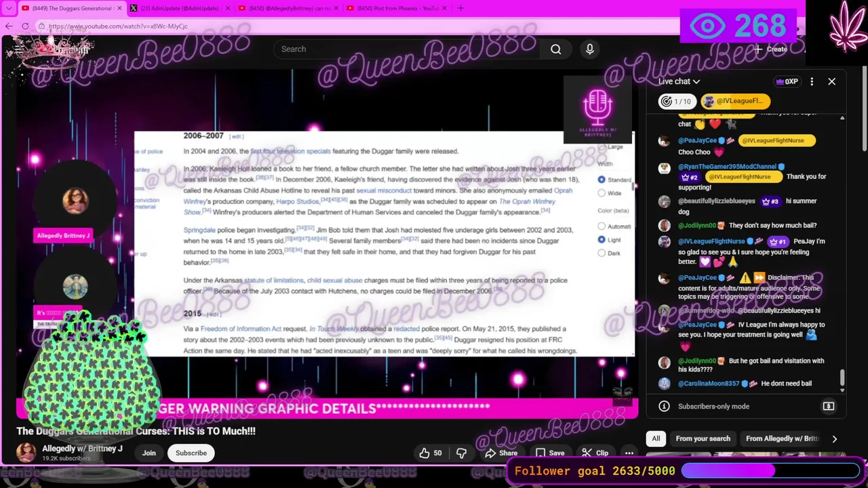This screenshot has width=868, height=488.
Task: Open the YouTube Create menu
Action: click(770, 49)
